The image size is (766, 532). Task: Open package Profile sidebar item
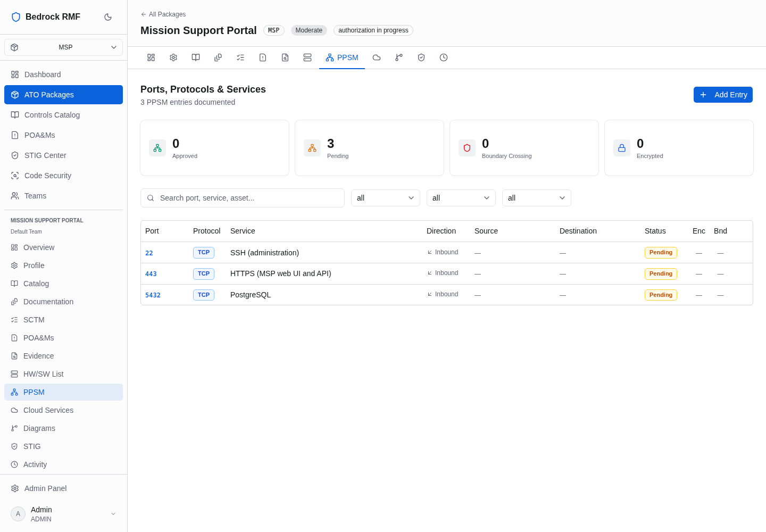(64, 265)
